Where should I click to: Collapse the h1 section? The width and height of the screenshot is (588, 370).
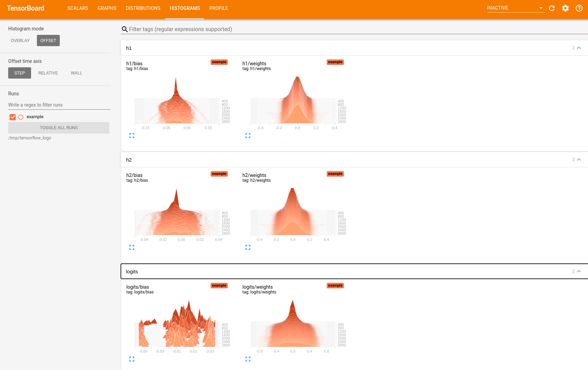tap(579, 48)
